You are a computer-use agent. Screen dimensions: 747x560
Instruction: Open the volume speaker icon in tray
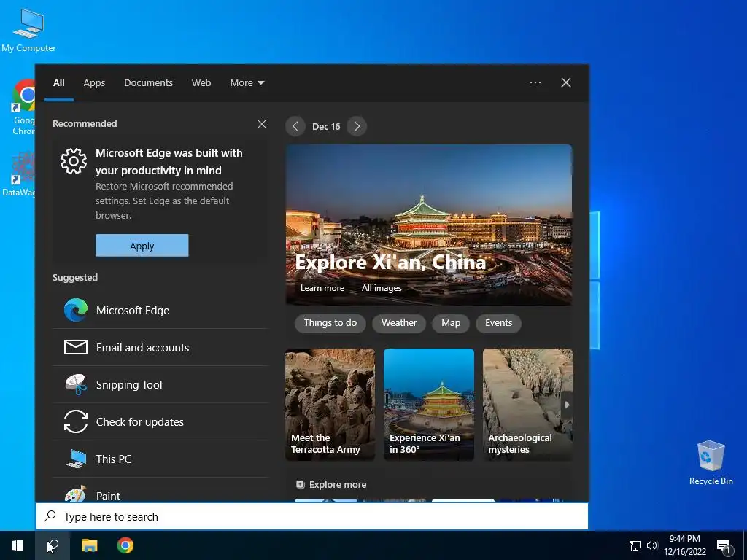pos(651,545)
